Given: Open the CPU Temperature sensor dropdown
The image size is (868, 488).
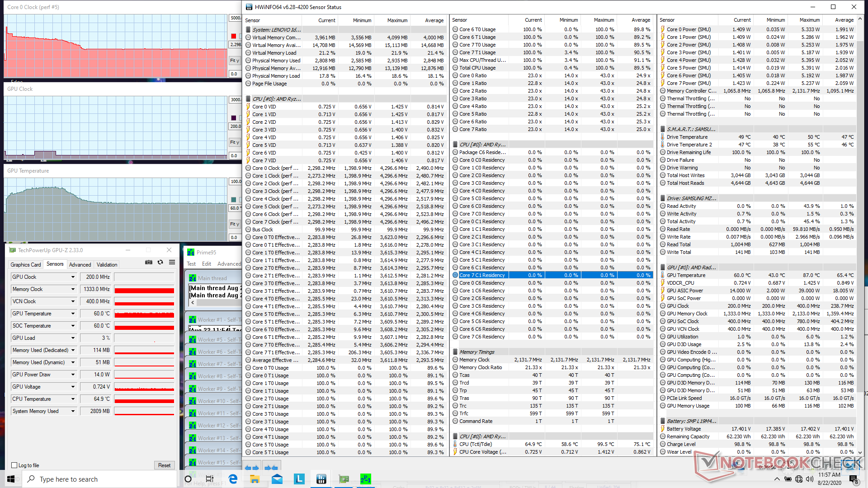Looking at the screenshot, I should (x=73, y=399).
